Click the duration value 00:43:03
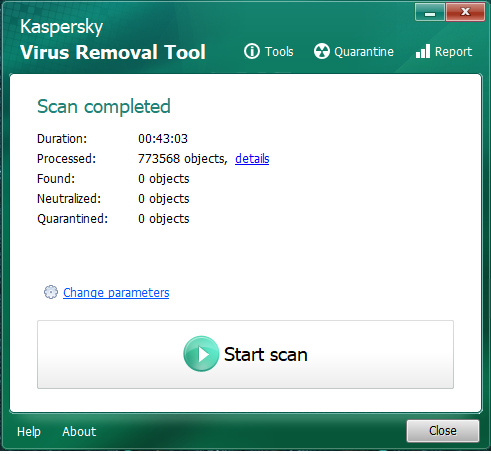The image size is (491, 454). [163, 139]
